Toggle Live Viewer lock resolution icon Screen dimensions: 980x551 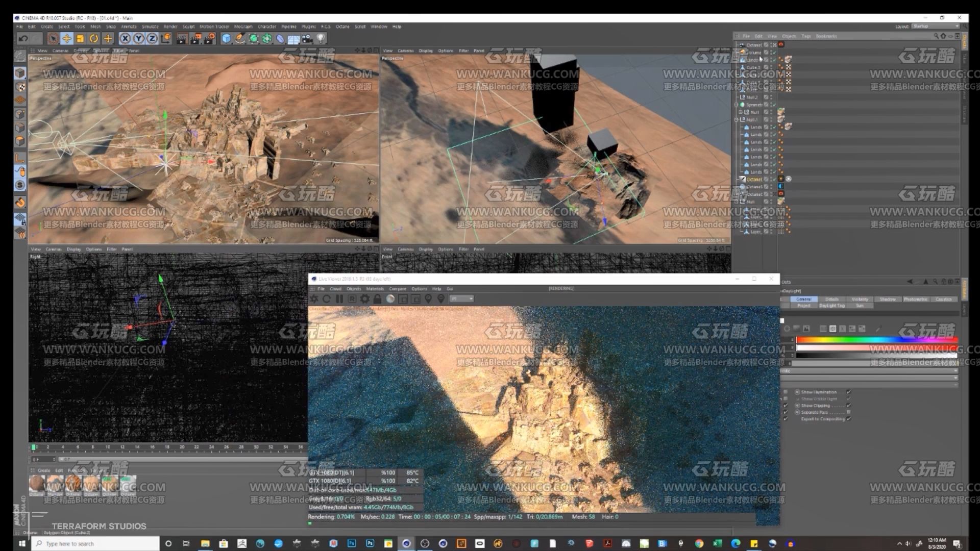(377, 299)
